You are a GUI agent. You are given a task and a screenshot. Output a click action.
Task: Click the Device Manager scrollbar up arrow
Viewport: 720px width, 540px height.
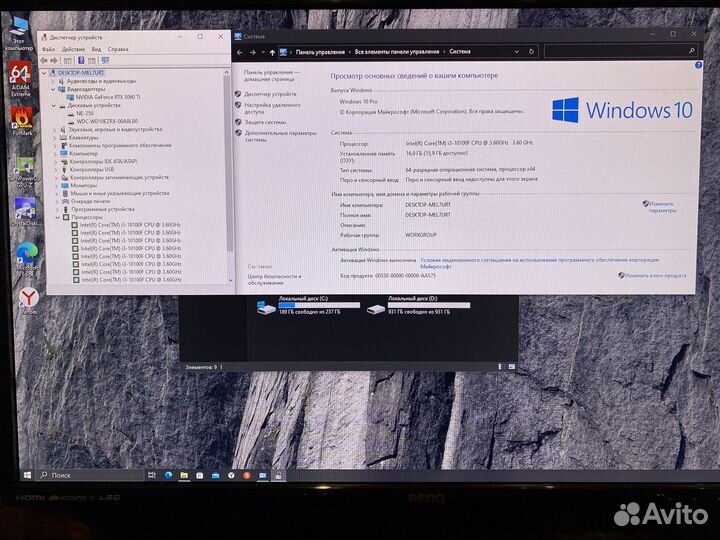pos(226,72)
